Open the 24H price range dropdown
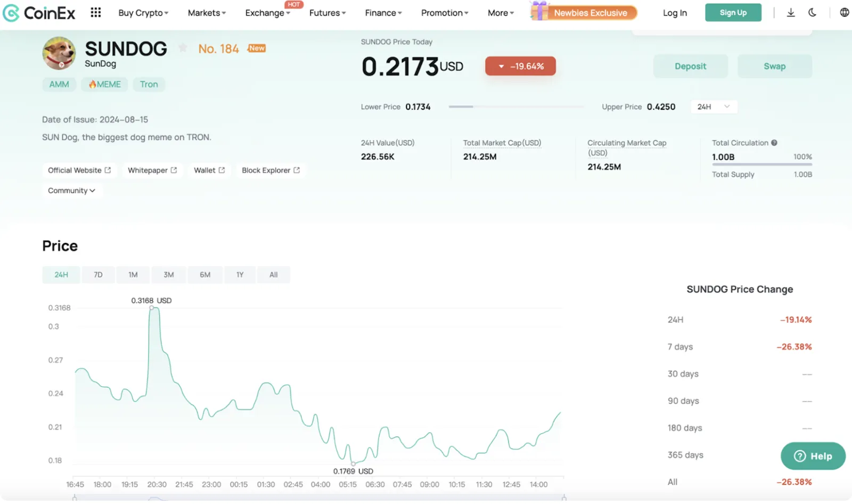The height and width of the screenshot is (504, 852). tap(714, 106)
